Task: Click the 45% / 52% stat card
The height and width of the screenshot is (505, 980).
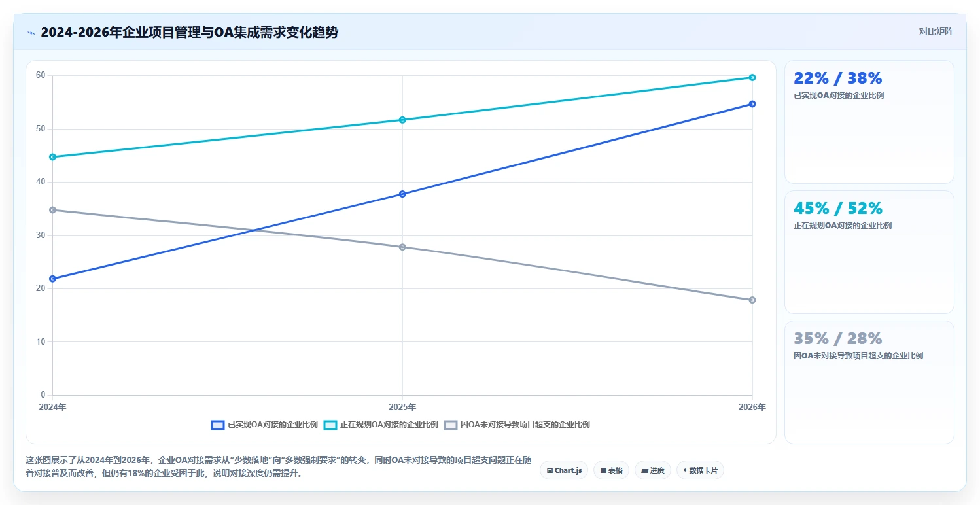Action: pos(869,252)
